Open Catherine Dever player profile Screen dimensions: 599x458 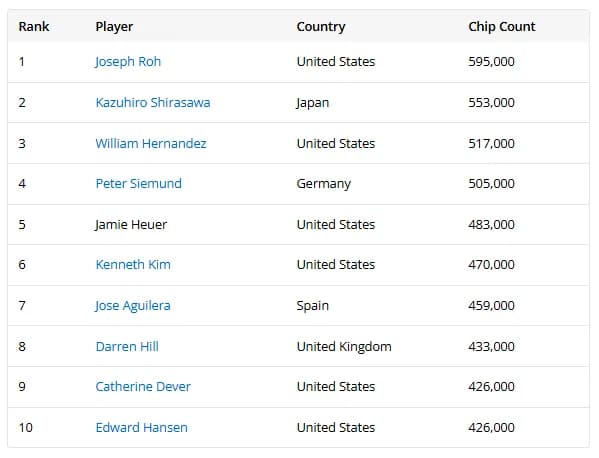[x=143, y=387]
